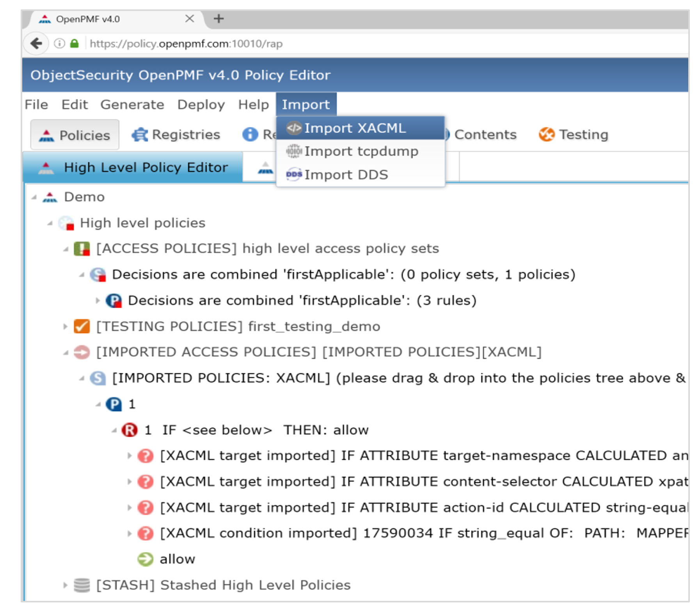700x611 pixels.
Task: Expand the XACML condition imported row
Action: pyautogui.click(x=130, y=533)
